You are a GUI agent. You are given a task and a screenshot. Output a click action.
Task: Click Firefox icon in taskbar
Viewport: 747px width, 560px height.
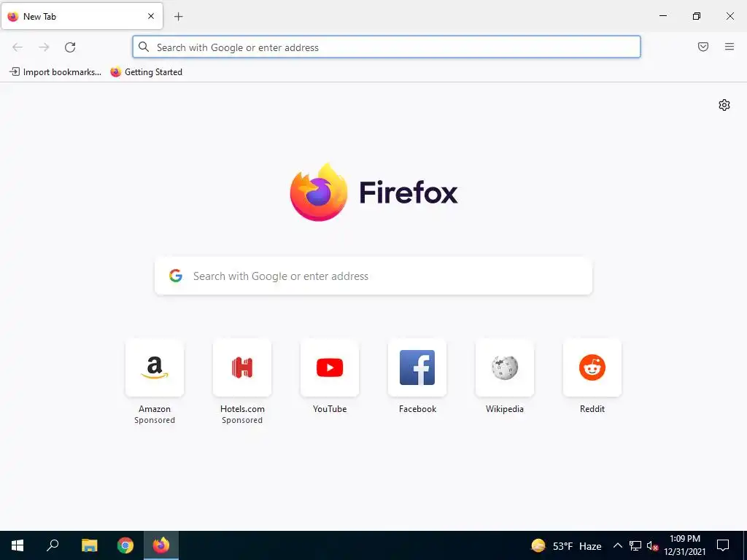point(161,545)
